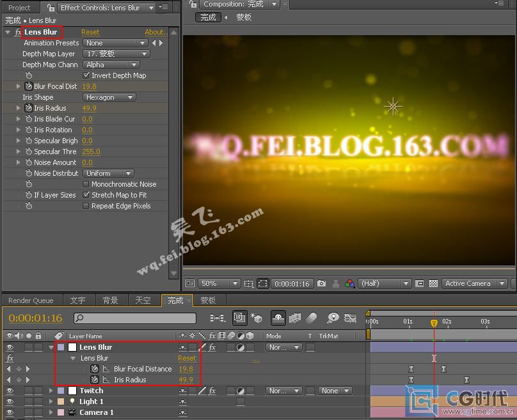This screenshot has width=517, height=420.
Task: Open the Graph Editor
Action: (350, 318)
